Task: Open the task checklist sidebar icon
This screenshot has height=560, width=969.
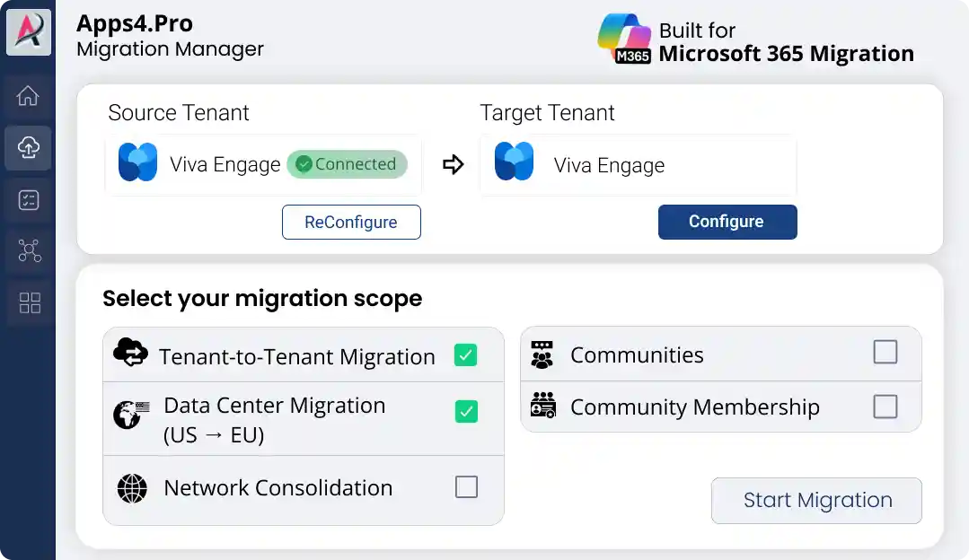Action: click(x=29, y=200)
